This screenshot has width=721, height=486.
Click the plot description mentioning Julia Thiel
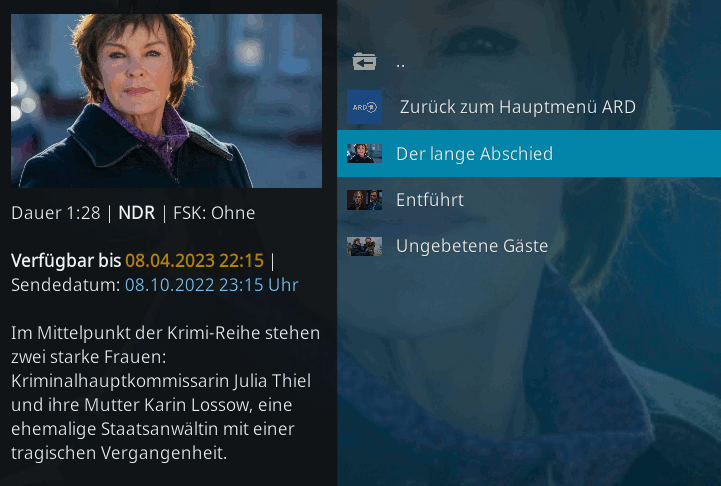click(x=166, y=393)
